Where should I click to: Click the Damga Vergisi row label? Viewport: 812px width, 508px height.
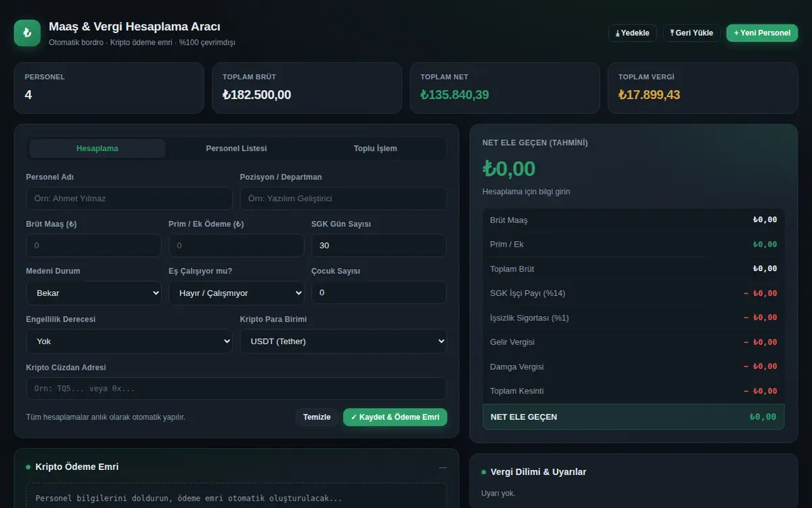tap(517, 366)
